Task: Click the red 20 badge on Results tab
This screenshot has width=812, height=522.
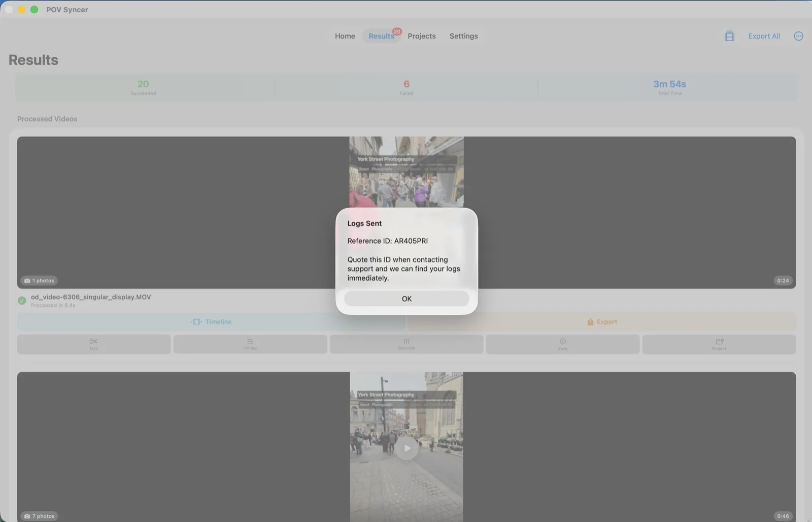Action: pyautogui.click(x=397, y=31)
